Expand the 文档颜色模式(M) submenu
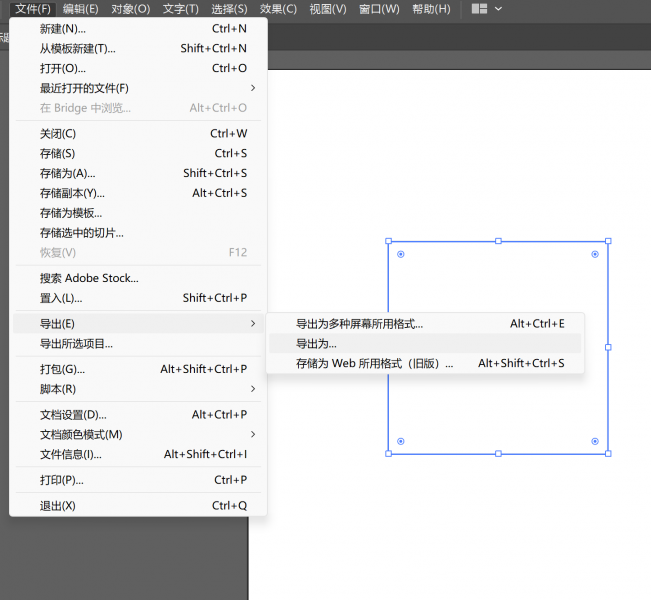The height and width of the screenshot is (600, 651). tap(253, 434)
